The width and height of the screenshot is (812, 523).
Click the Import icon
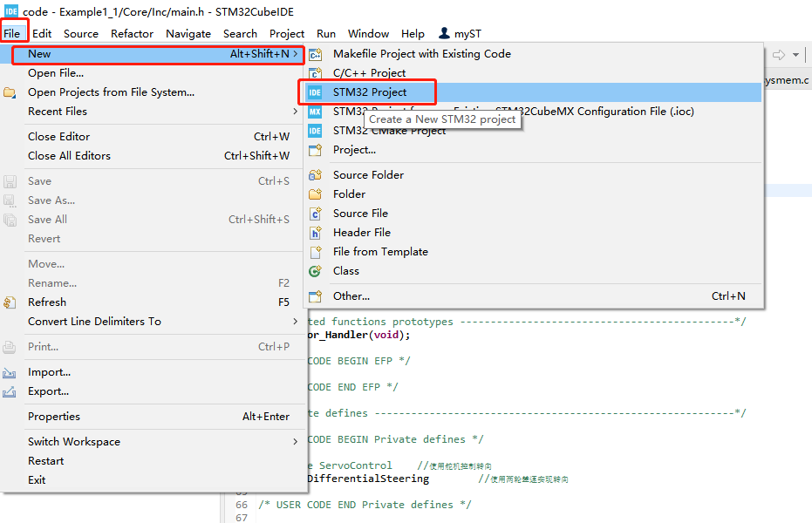[10, 372]
